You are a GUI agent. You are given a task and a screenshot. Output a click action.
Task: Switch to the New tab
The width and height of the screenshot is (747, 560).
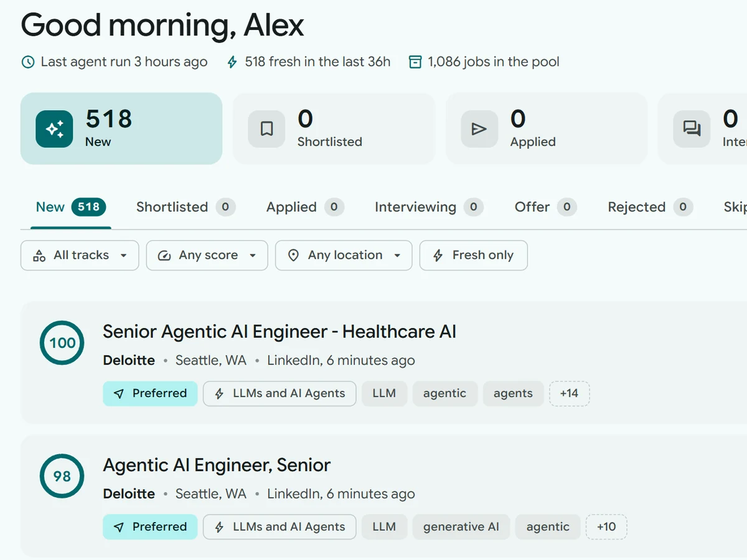pyautogui.click(x=71, y=207)
